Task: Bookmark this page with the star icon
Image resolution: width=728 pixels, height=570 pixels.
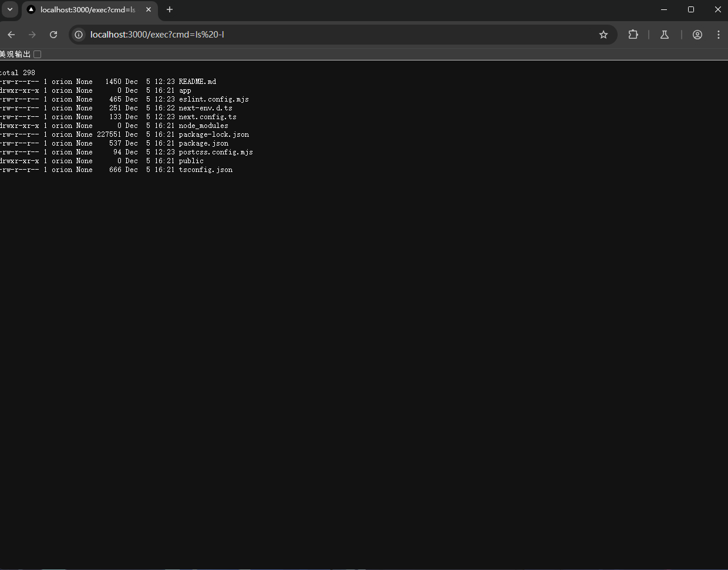Action: coord(604,35)
